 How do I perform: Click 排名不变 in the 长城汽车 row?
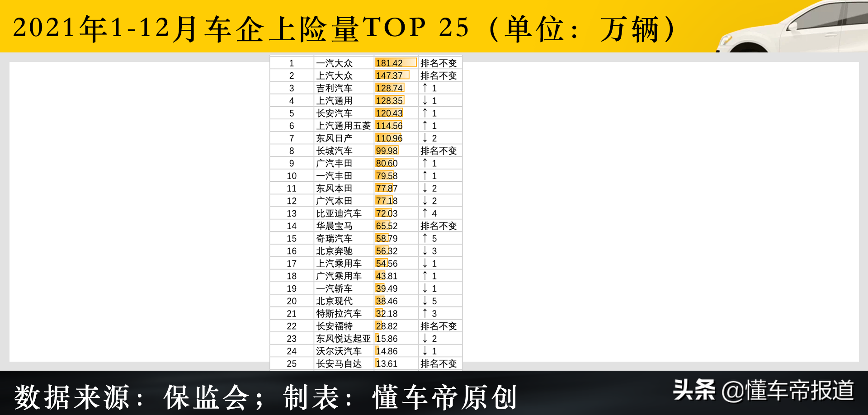[x=439, y=151]
